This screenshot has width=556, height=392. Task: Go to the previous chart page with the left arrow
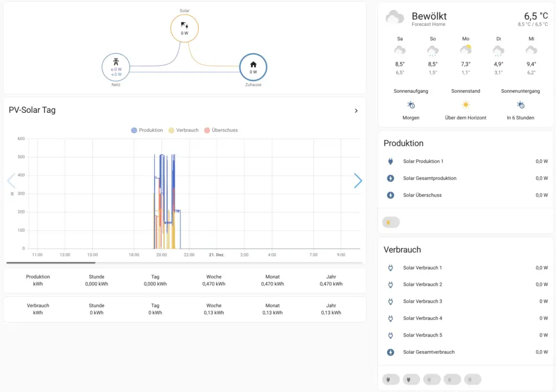coord(11,181)
